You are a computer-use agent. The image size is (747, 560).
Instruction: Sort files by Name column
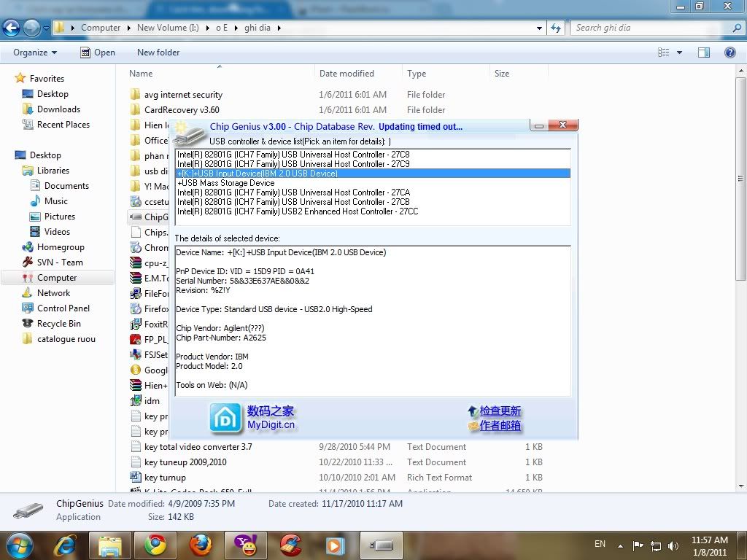point(141,74)
